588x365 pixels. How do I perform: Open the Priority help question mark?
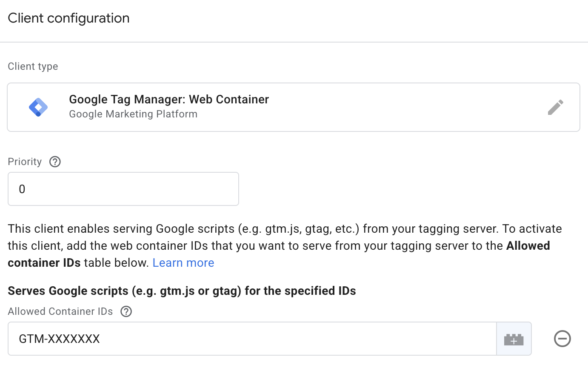pyautogui.click(x=55, y=162)
